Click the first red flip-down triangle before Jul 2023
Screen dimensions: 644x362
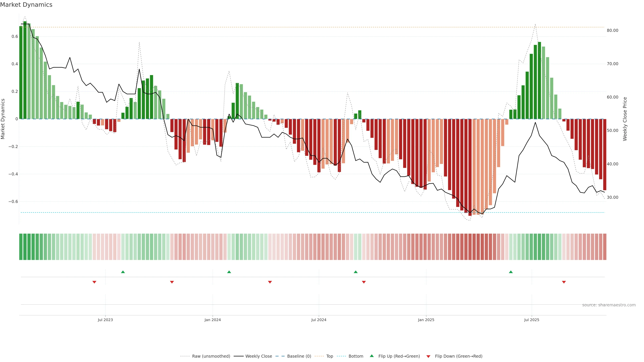[x=94, y=282]
